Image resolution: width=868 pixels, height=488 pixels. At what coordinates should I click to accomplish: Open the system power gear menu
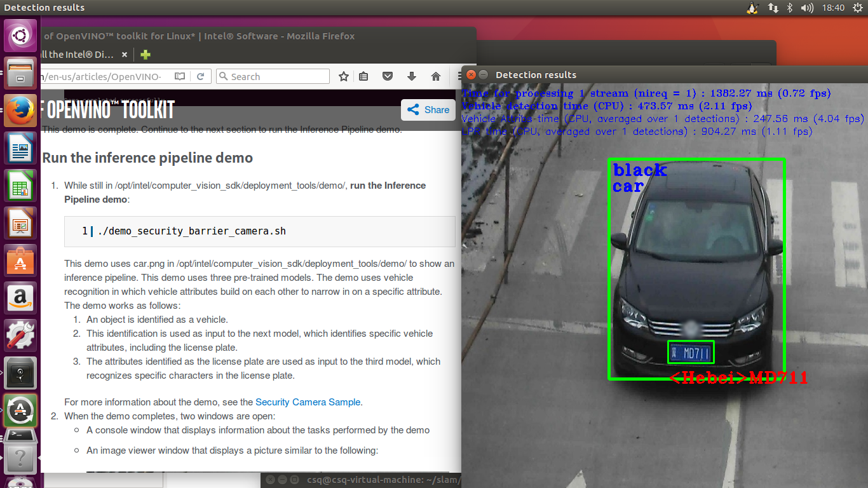(857, 8)
